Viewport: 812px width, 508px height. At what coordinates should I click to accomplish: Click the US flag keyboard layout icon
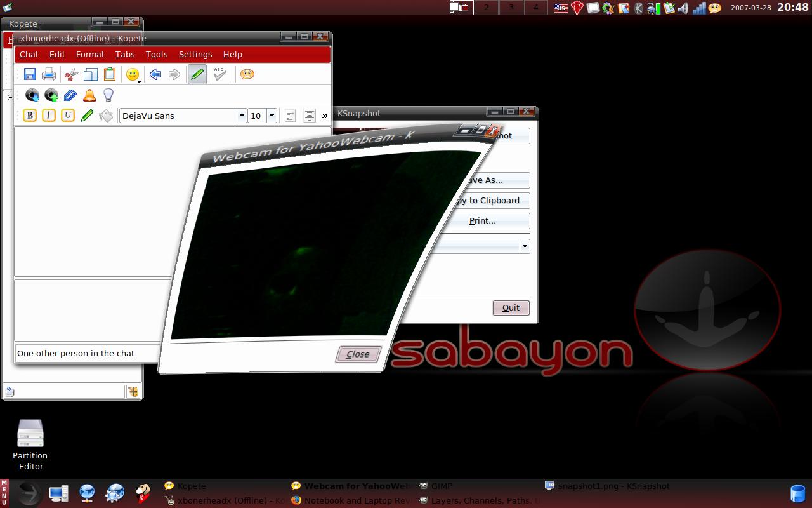(561, 8)
